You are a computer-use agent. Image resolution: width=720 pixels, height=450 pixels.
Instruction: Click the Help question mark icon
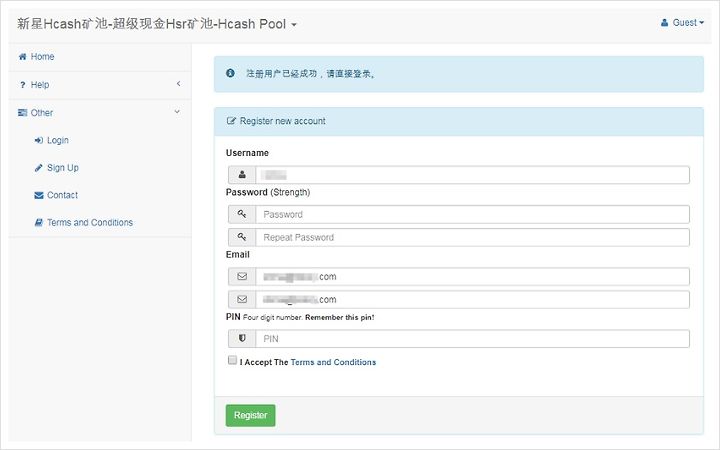tap(22, 85)
